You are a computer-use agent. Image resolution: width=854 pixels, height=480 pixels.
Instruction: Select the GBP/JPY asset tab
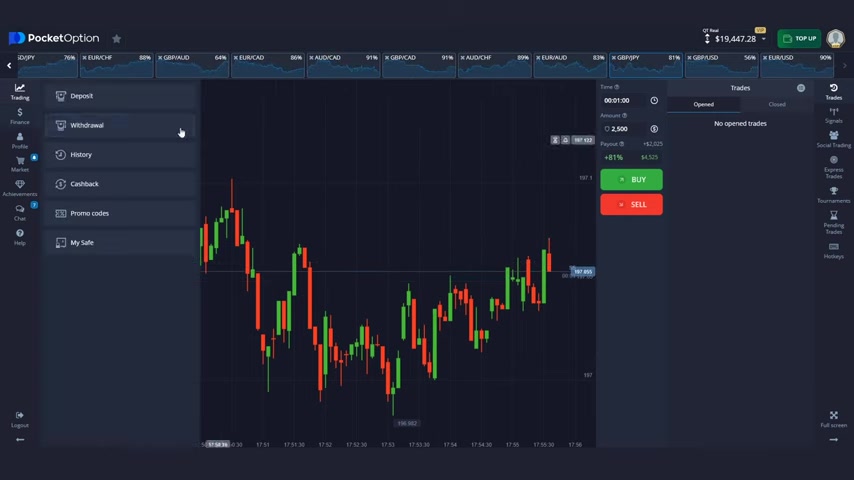click(x=646, y=65)
